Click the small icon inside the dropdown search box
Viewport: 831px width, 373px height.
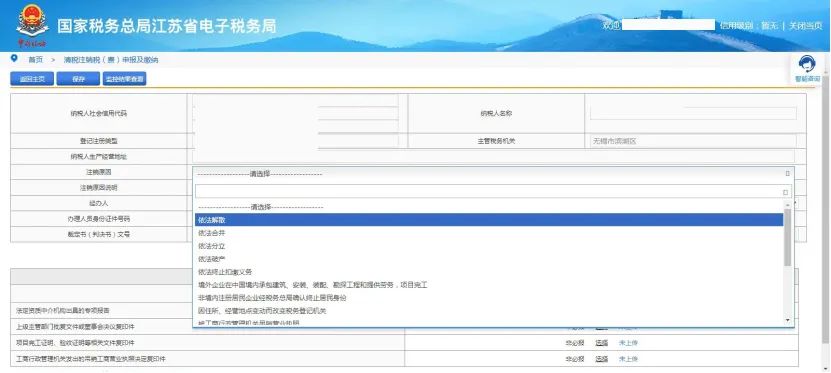point(785,192)
